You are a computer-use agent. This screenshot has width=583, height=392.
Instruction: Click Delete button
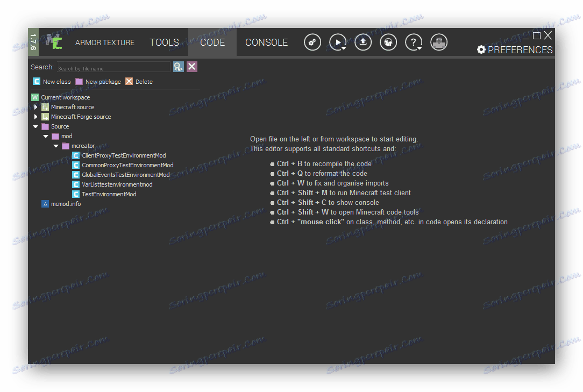(x=139, y=81)
